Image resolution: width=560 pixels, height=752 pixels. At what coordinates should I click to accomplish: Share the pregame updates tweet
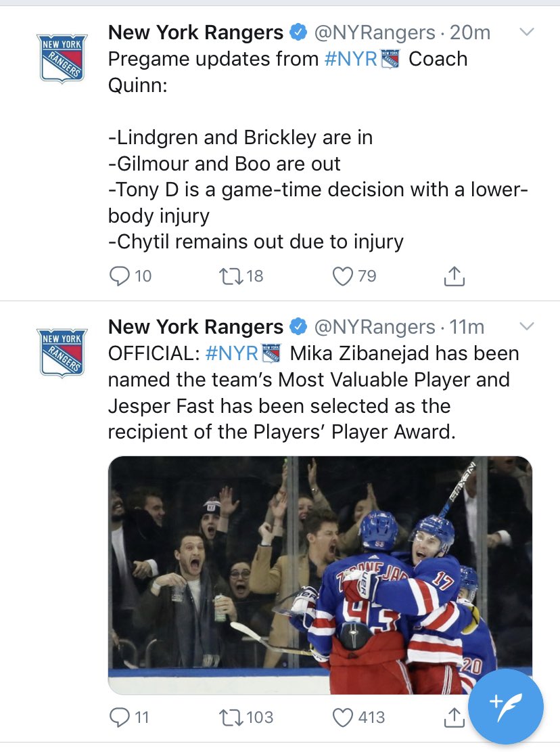click(454, 276)
